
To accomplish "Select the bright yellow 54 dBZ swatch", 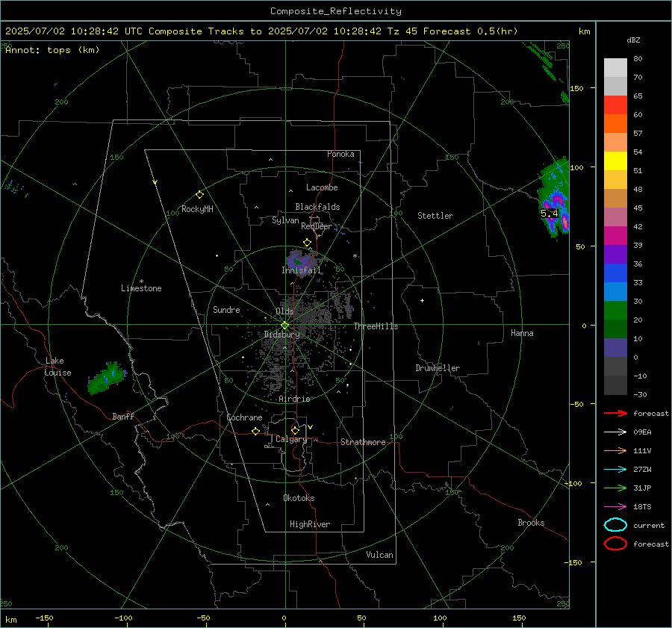I will [615, 161].
